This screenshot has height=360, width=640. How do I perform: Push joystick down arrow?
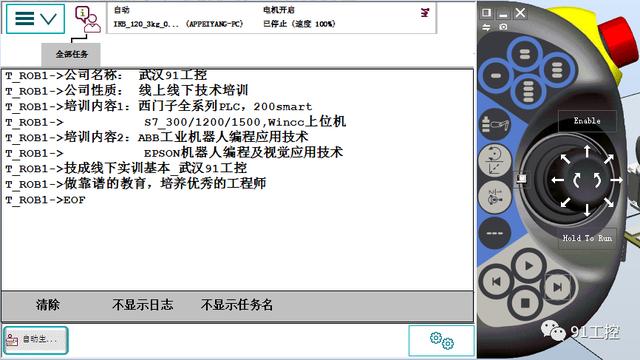(587, 209)
